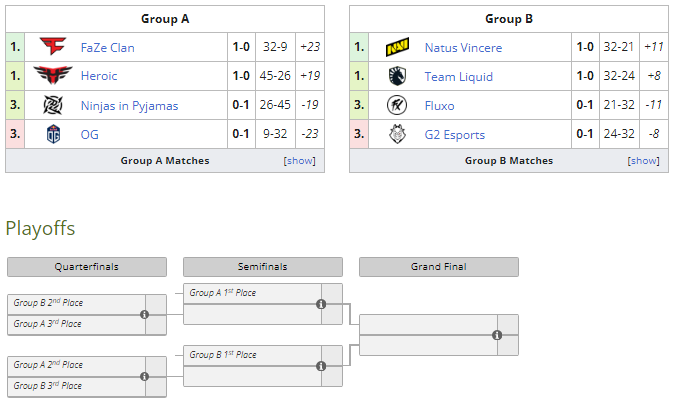Open info icon for Group A 1st Place semifinal
This screenshot has height=405, width=674.
pos(321,304)
